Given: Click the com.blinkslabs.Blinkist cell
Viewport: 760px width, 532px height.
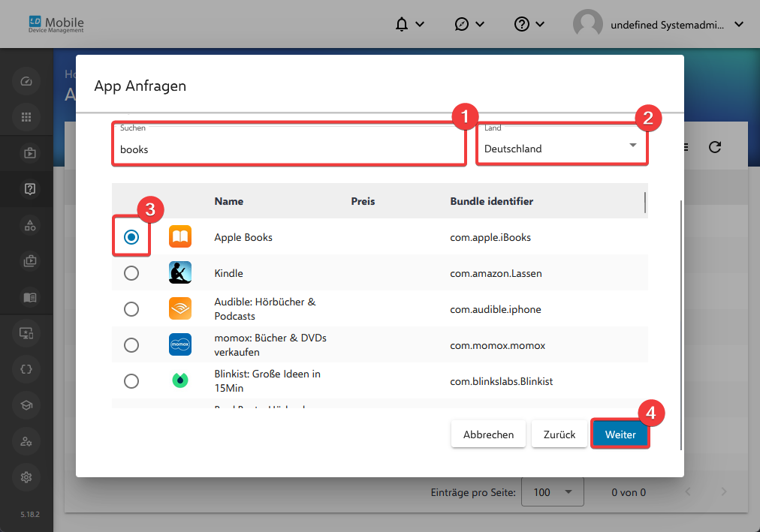Looking at the screenshot, I should [x=501, y=381].
